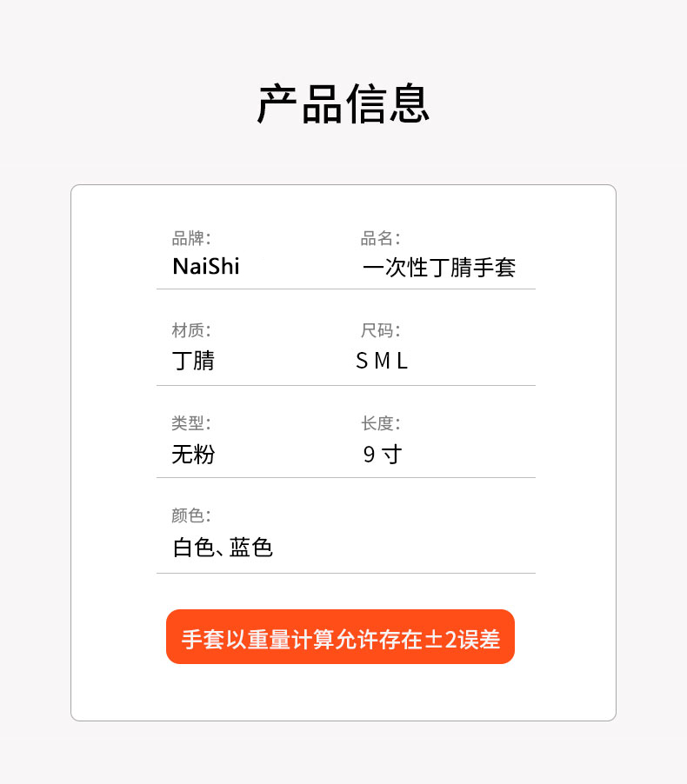
Task: Select the 丁腈 material value
Action: (x=193, y=361)
